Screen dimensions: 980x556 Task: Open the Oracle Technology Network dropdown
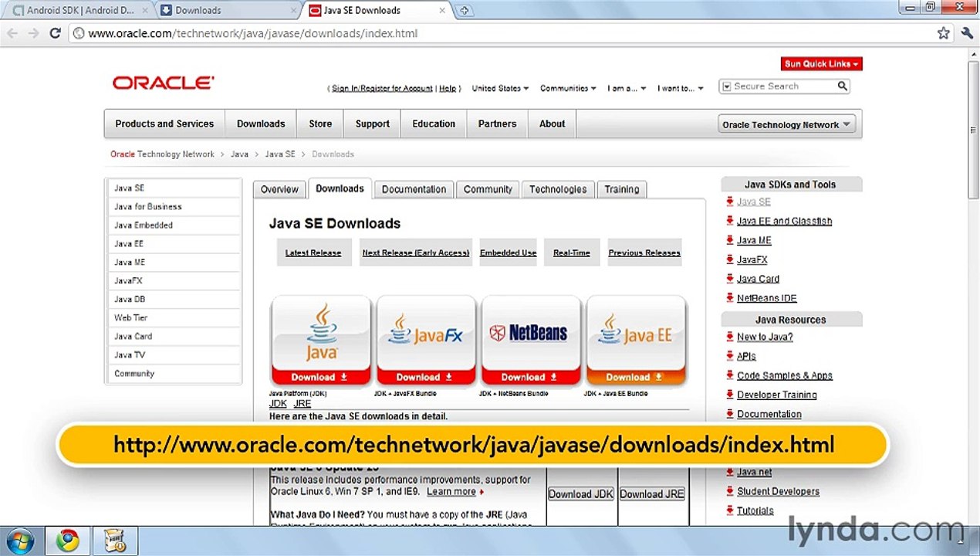pyautogui.click(x=786, y=124)
